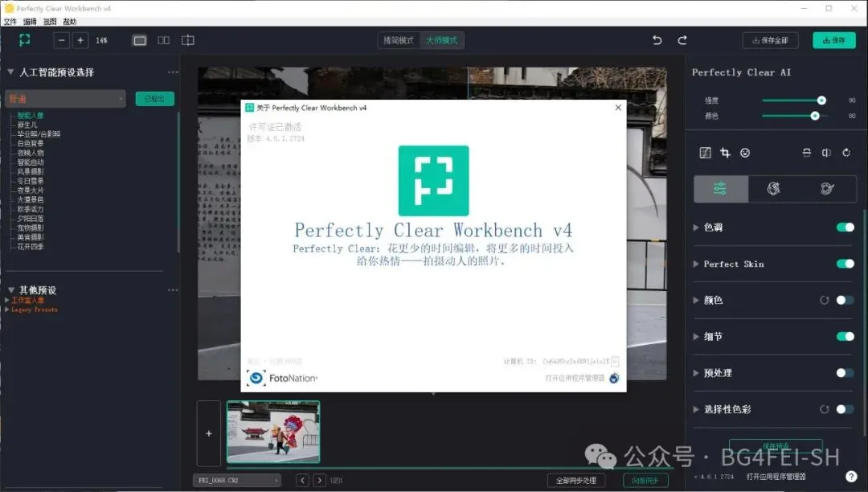
Task: Click the green 保存 button
Action: [834, 40]
